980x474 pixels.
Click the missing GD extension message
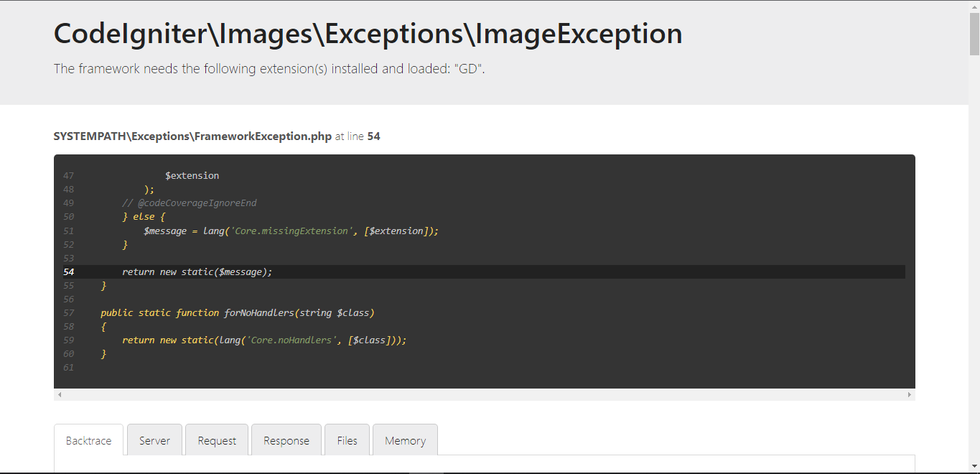[270, 69]
